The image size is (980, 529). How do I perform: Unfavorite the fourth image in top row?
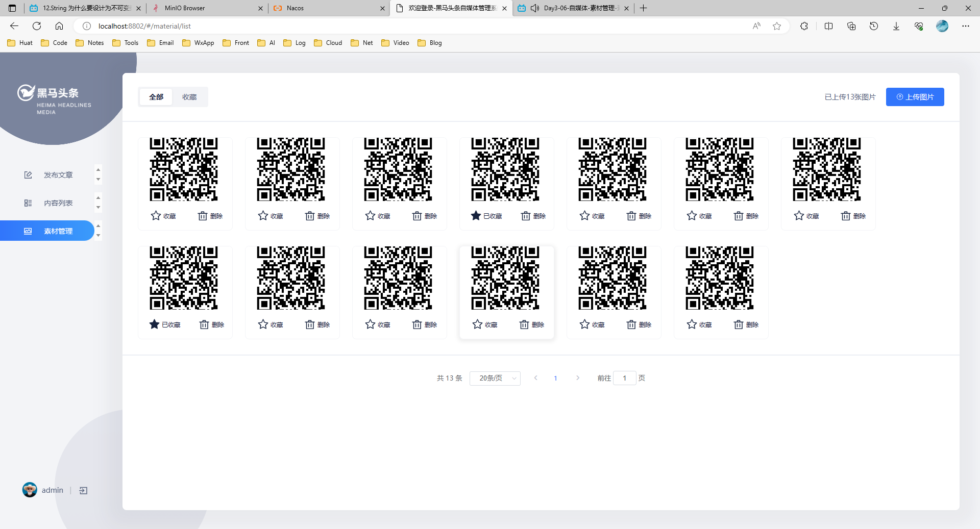pos(486,216)
